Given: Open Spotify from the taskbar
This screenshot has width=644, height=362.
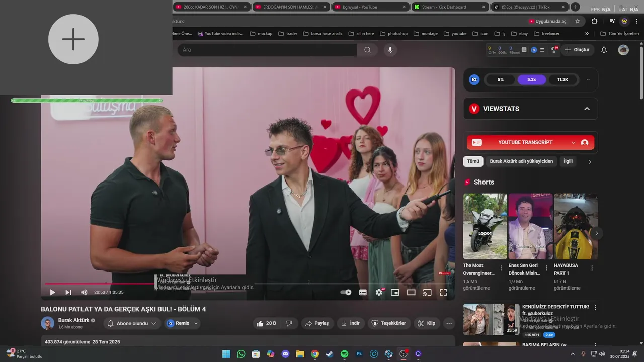Looking at the screenshot, I should tap(344, 354).
